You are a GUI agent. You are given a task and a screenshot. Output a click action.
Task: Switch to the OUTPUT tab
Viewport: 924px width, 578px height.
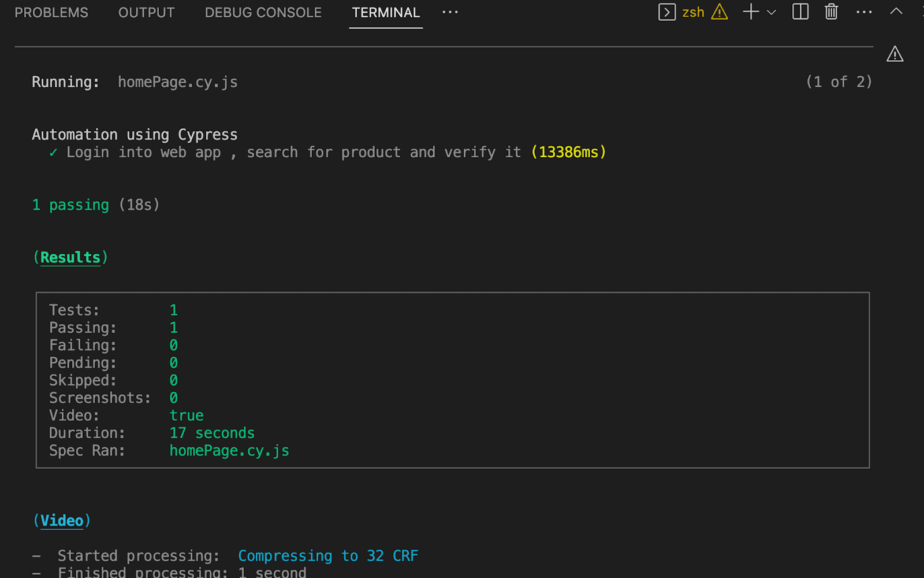(146, 12)
